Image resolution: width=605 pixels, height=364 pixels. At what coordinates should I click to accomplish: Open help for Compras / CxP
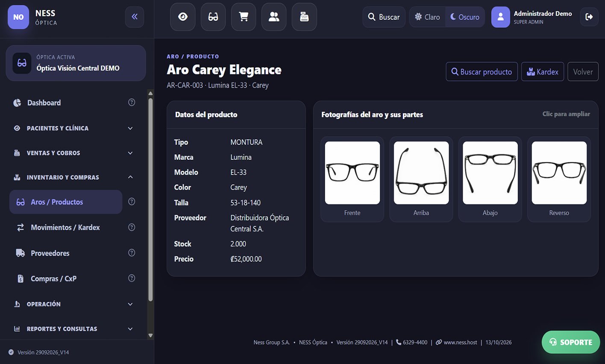pyautogui.click(x=132, y=278)
